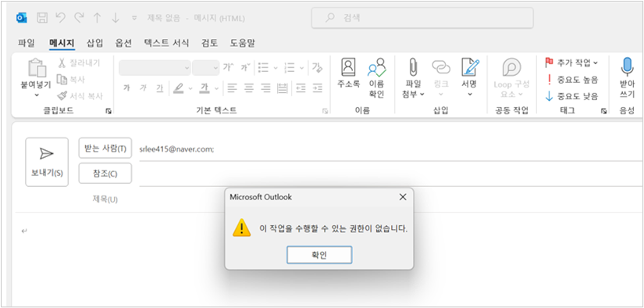Click the 검색 search box
644x308 pixels.
(x=422, y=18)
